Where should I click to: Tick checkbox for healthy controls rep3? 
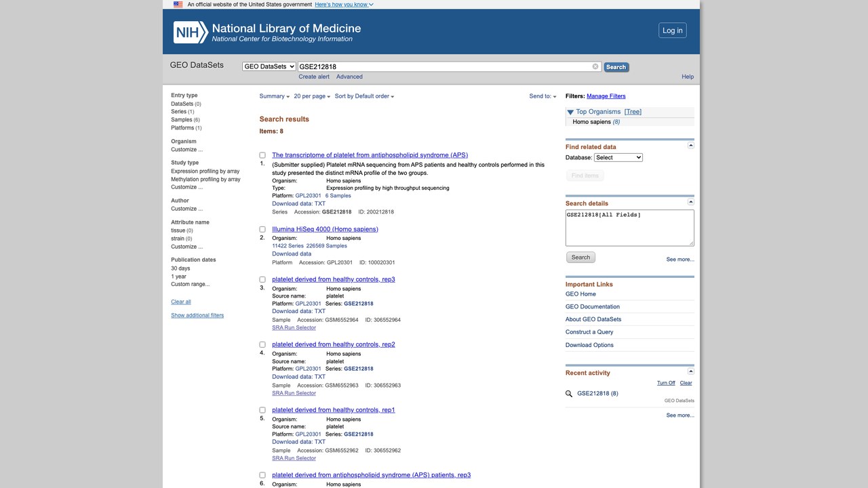click(x=262, y=280)
